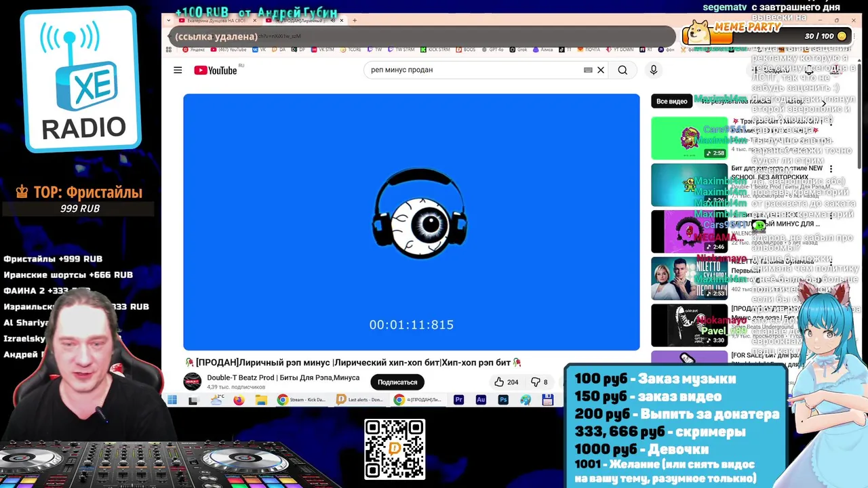Play the video in the blue player
Viewport: 868px width, 488px height.
411,222
